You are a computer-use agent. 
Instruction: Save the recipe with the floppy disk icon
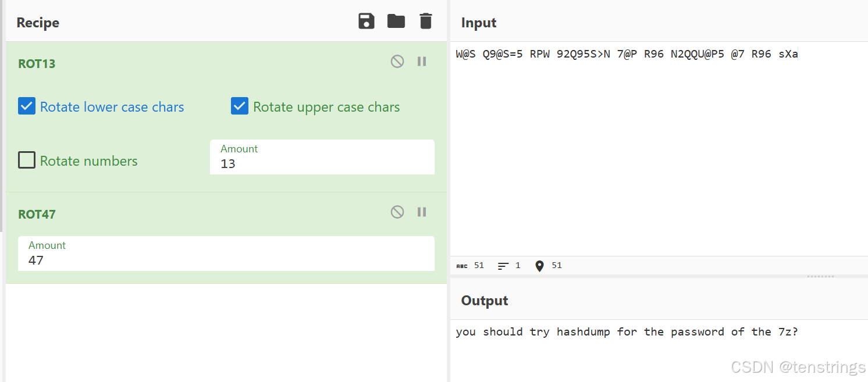[367, 22]
